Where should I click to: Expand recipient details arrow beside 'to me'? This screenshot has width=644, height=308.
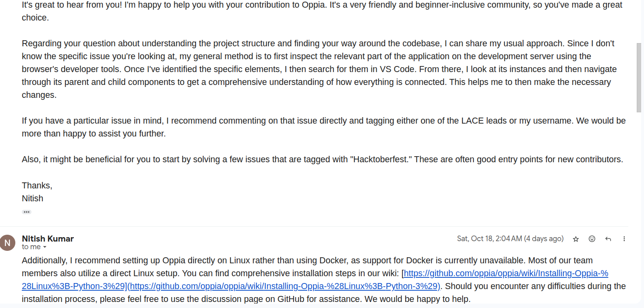tap(45, 247)
